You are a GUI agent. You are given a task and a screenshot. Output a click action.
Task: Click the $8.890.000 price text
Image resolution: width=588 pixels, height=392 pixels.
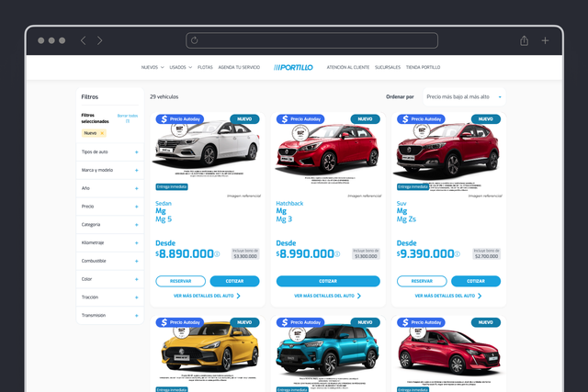(x=185, y=254)
